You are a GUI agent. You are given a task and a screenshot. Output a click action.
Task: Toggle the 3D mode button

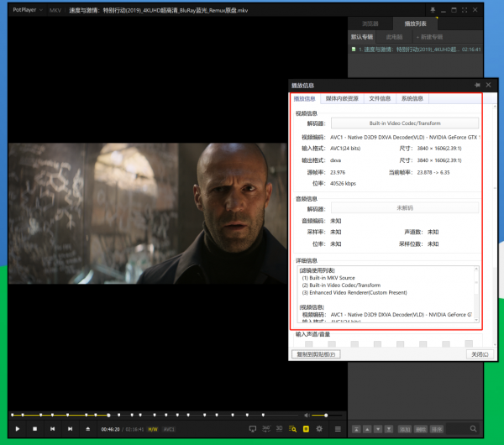[x=280, y=429]
